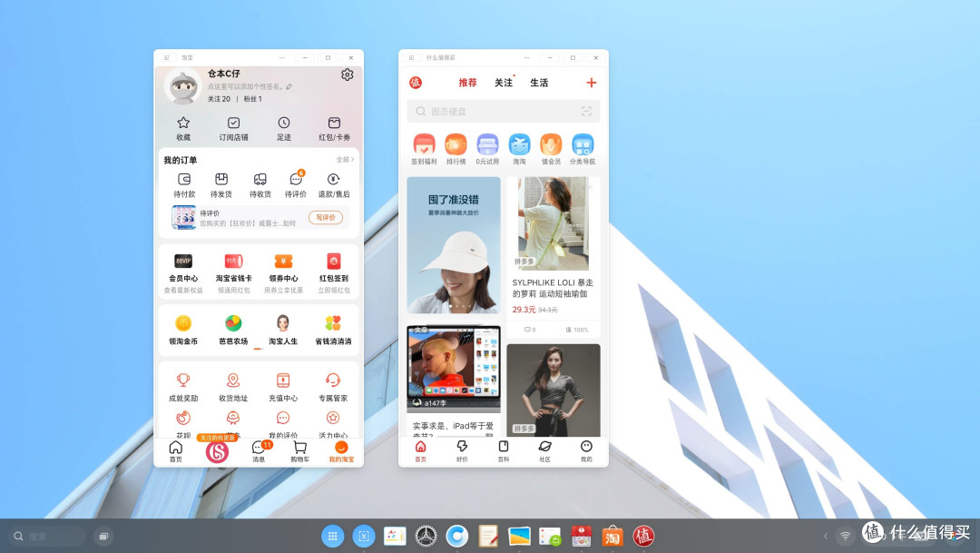Open 充值中心 recharge icon

tap(283, 380)
